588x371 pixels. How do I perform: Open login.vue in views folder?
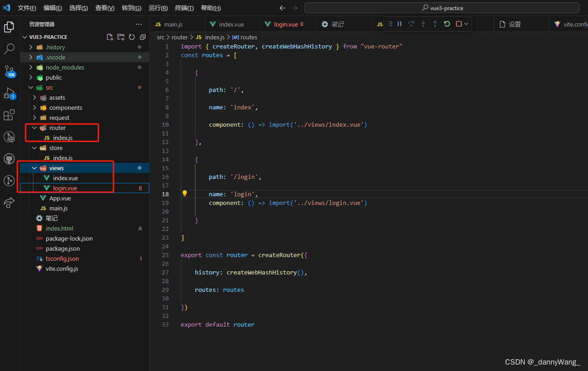[85, 188]
